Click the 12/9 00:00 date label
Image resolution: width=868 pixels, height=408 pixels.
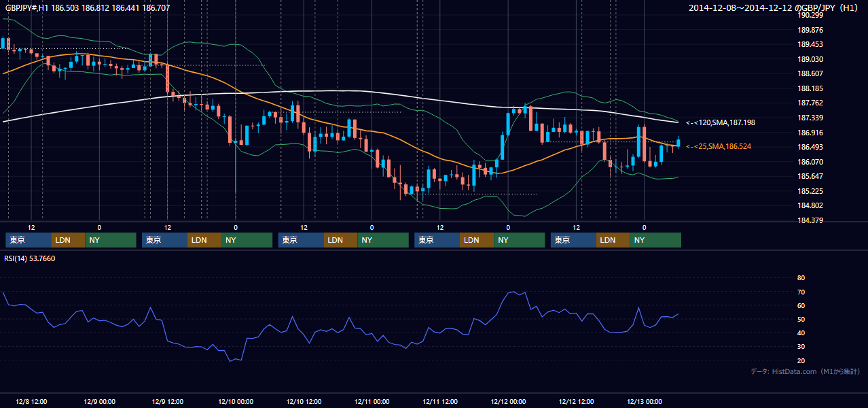(99, 401)
